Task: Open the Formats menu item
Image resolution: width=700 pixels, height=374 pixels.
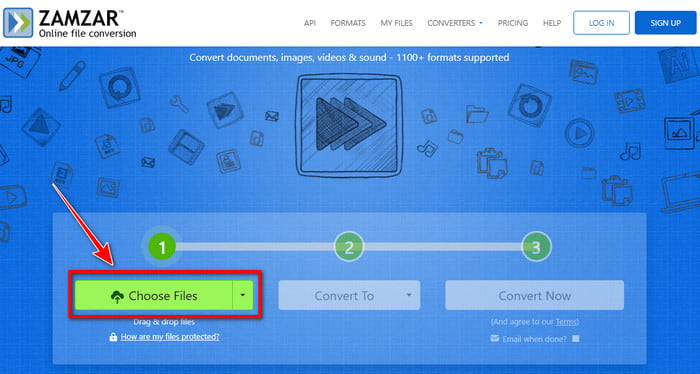Action: tap(348, 23)
